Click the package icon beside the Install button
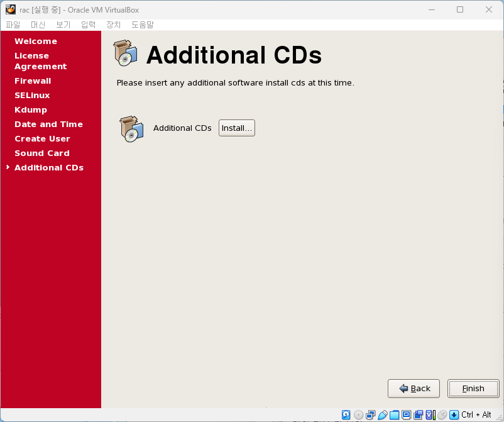The height and width of the screenshot is (422, 504). [131, 129]
